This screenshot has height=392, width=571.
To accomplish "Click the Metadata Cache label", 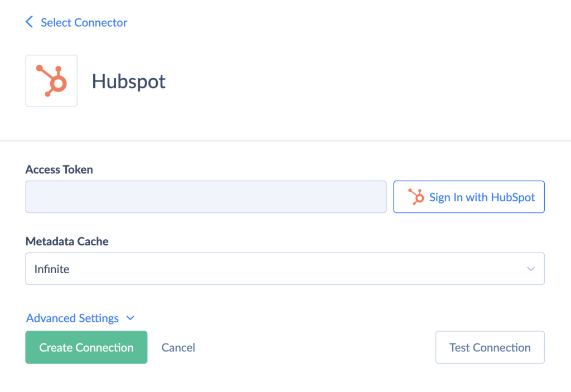I will tap(67, 241).
